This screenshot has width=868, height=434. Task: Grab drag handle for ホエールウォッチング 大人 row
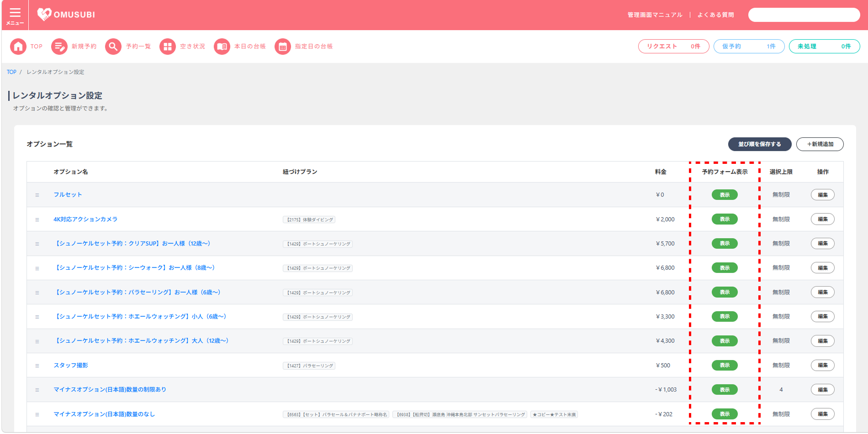click(x=37, y=341)
